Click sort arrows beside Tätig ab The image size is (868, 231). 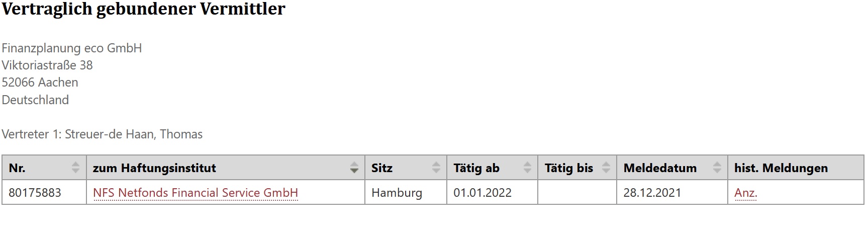tap(527, 168)
